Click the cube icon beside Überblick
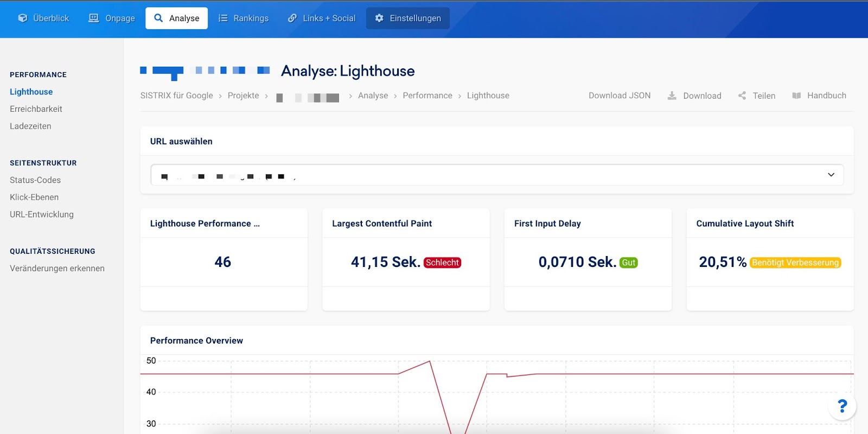This screenshot has height=434, width=868. (23, 18)
